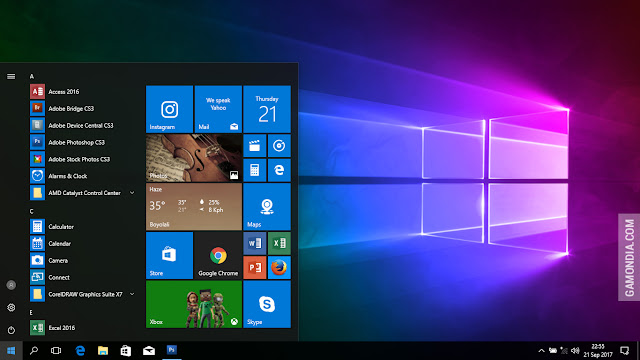
Task: Open File Explorer from the taskbar
Action: (x=103, y=351)
